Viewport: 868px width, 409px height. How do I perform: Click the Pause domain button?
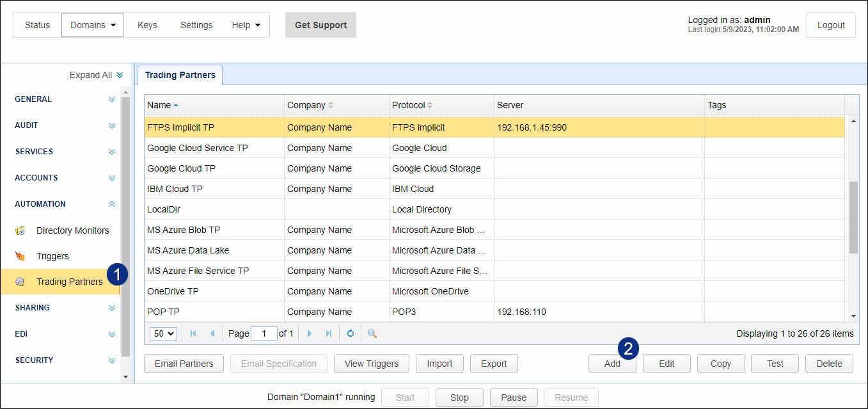click(514, 397)
